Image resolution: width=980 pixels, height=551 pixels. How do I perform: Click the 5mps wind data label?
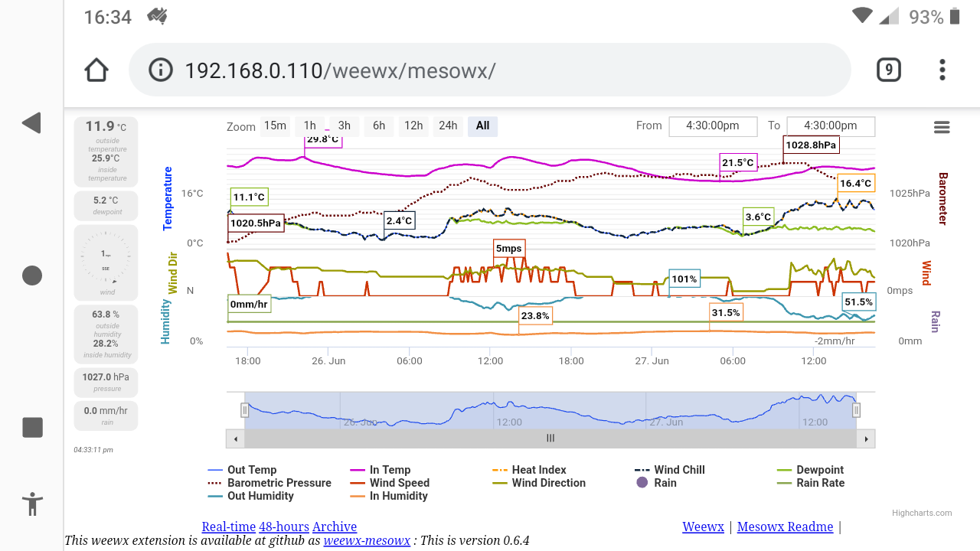509,248
